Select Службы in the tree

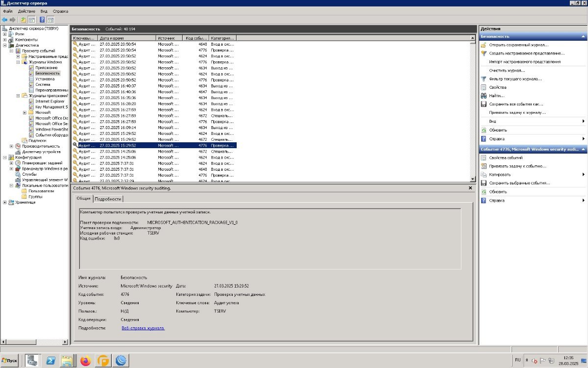(29, 174)
